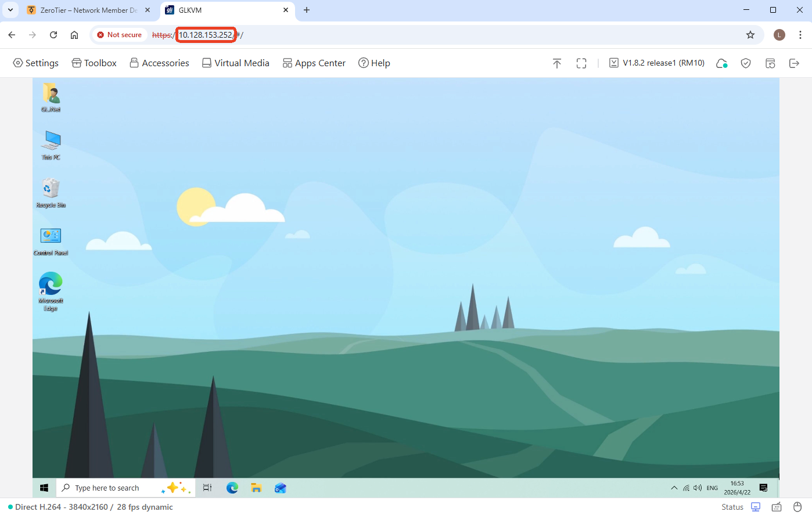Image resolution: width=812 pixels, height=515 pixels.
Task: Open Apps Center
Action: coord(314,63)
